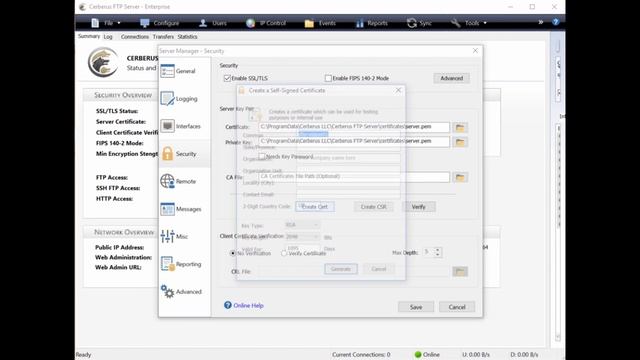The image size is (640, 360).
Task: Open the Key Type RSA dropdown
Action: click(302, 225)
